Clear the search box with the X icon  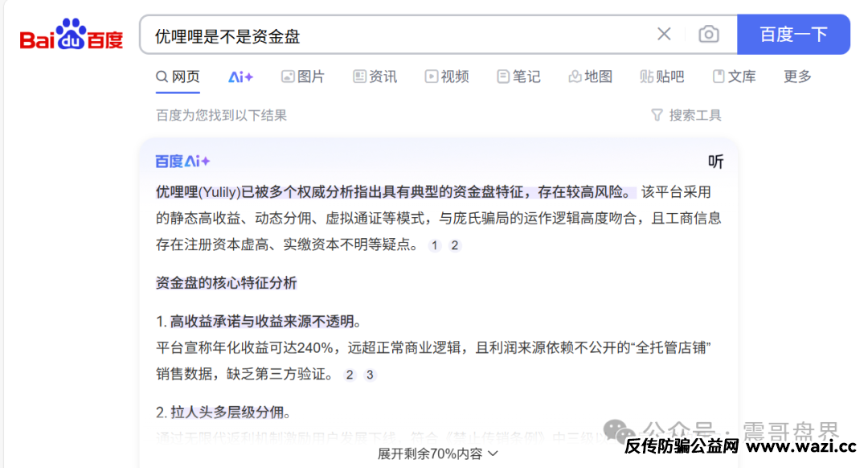pos(664,35)
